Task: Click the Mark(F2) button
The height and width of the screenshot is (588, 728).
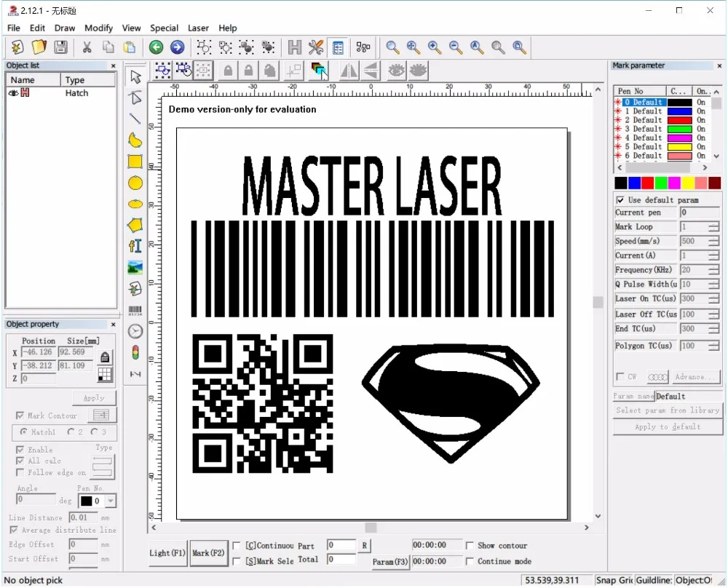Action: pos(208,553)
